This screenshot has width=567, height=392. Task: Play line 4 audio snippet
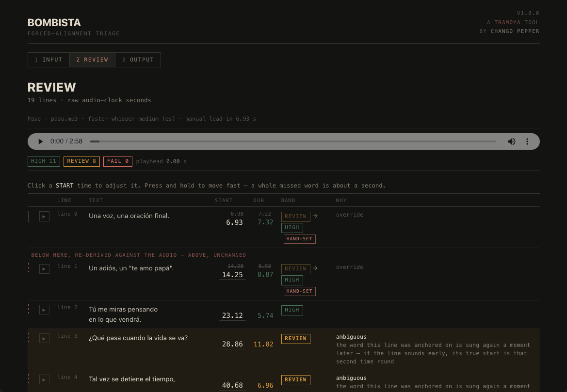click(x=44, y=379)
